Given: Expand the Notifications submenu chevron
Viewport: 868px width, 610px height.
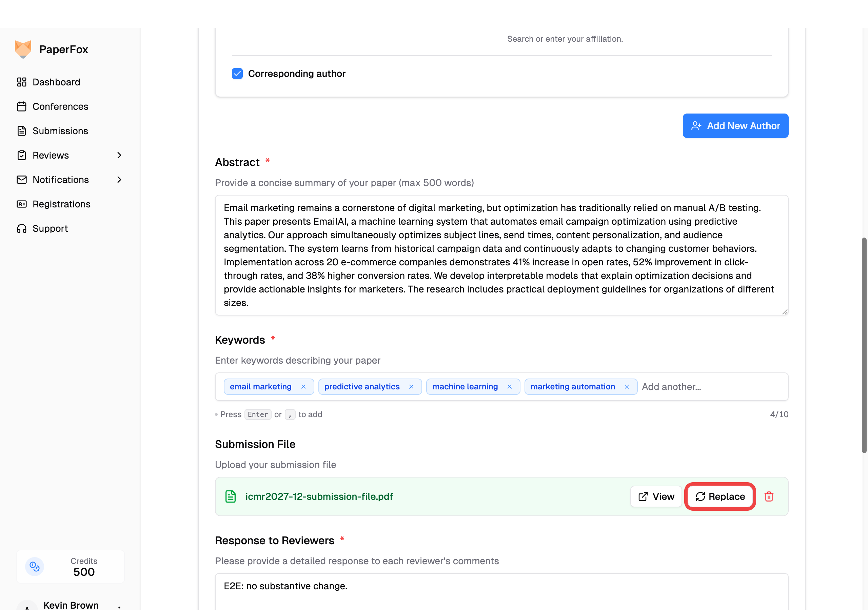Looking at the screenshot, I should [119, 180].
